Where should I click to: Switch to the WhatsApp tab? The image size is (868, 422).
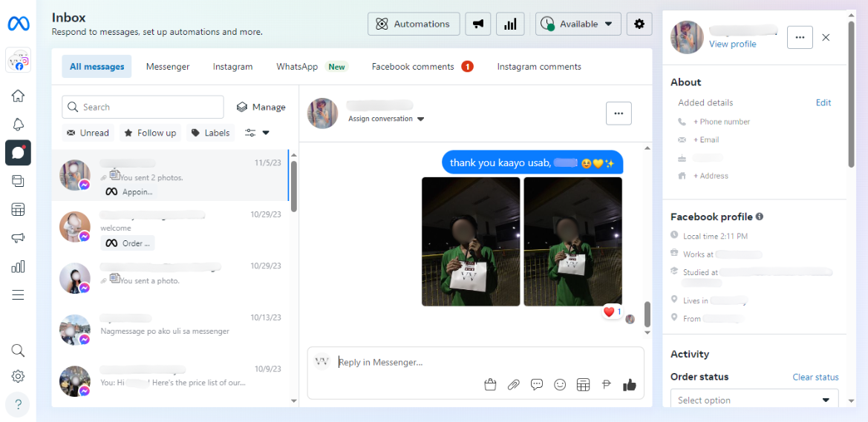[x=311, y=66]
